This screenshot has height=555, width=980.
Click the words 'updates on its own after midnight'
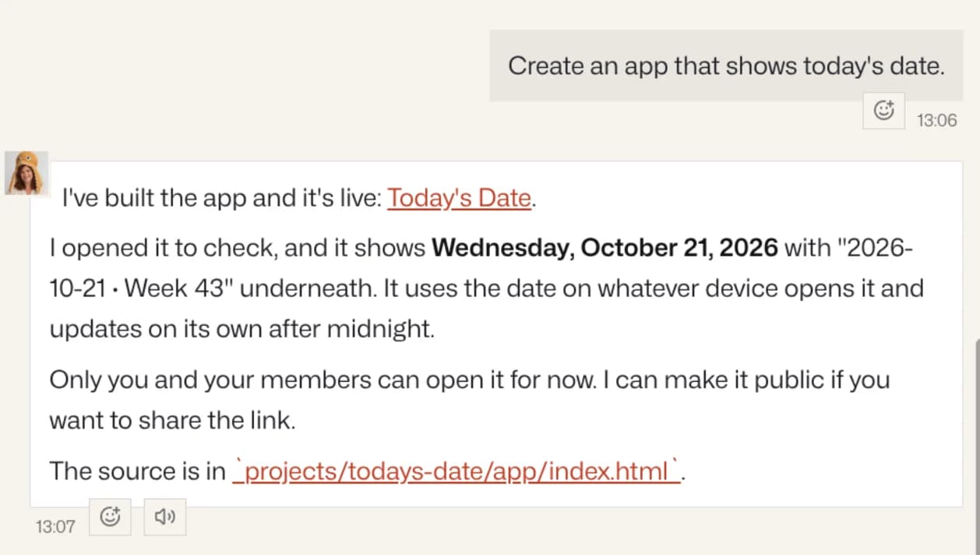click(x=241, y=329)
